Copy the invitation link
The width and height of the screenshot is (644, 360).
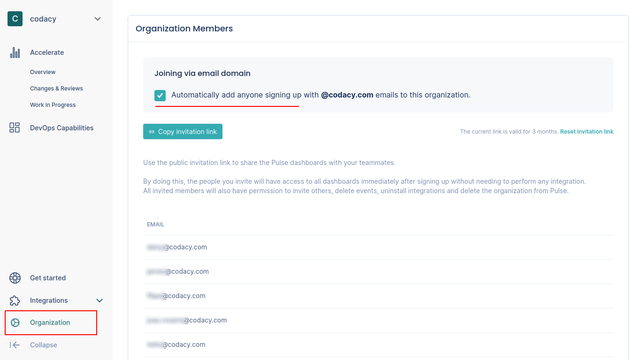click(x=183, y=132)
